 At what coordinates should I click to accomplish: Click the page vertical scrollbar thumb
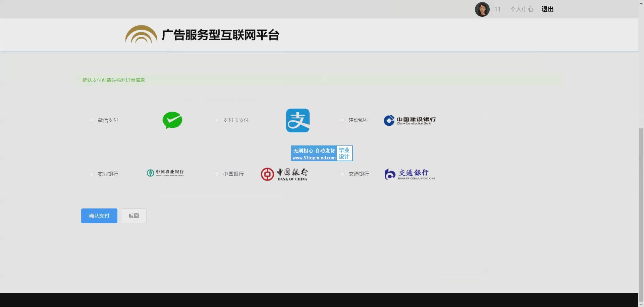641,214
